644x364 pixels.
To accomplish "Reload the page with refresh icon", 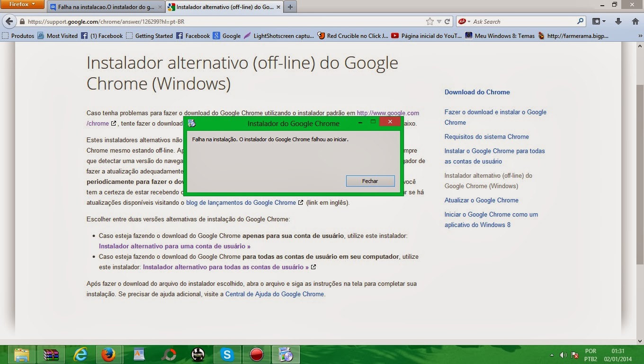I will click(447, 21).
